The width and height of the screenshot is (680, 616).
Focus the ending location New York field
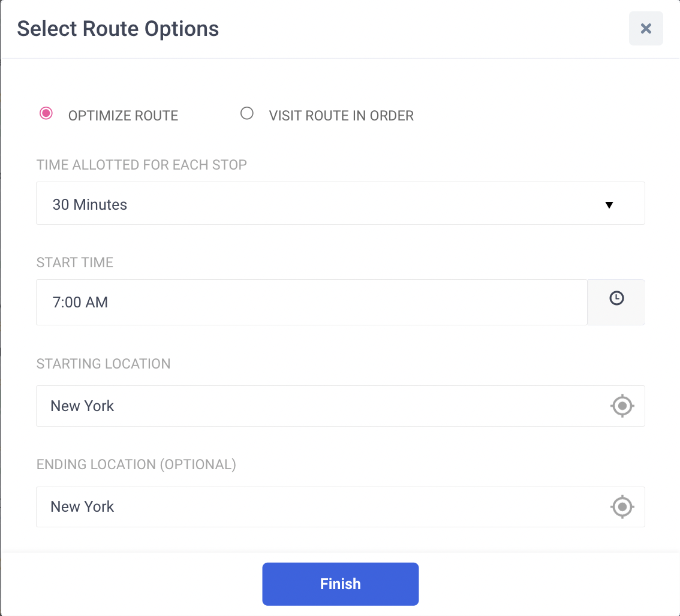pos(341,507)
